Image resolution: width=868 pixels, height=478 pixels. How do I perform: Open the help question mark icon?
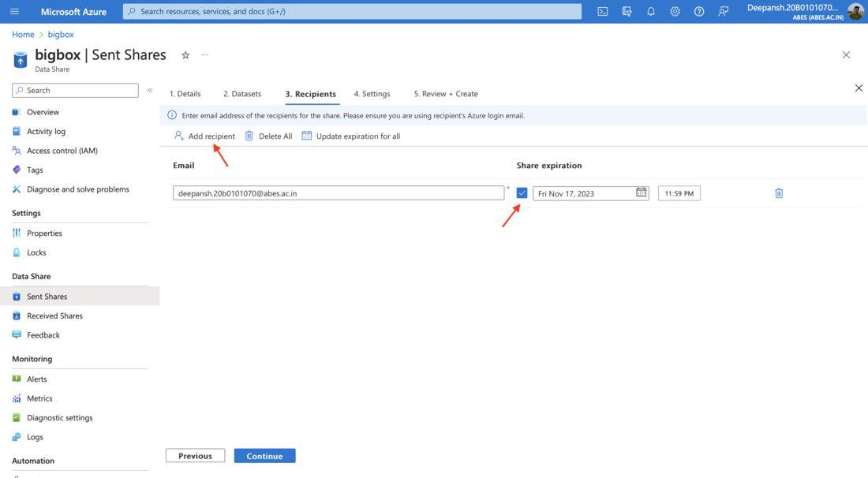coord(699,11)
